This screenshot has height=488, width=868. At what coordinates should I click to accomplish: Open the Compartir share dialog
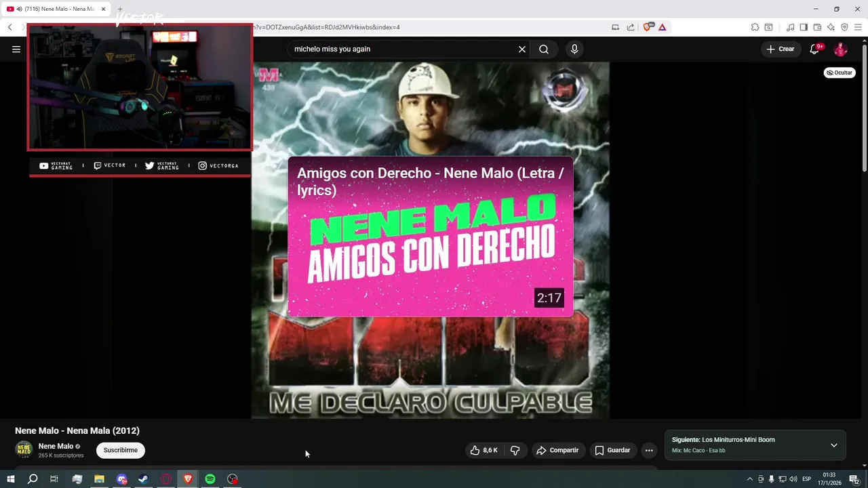click(x=557, y=450)
